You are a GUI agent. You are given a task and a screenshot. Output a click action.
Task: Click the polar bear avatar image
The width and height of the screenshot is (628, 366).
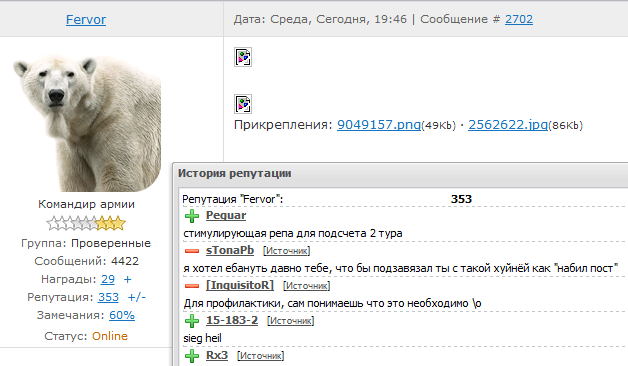coord(87,123)
